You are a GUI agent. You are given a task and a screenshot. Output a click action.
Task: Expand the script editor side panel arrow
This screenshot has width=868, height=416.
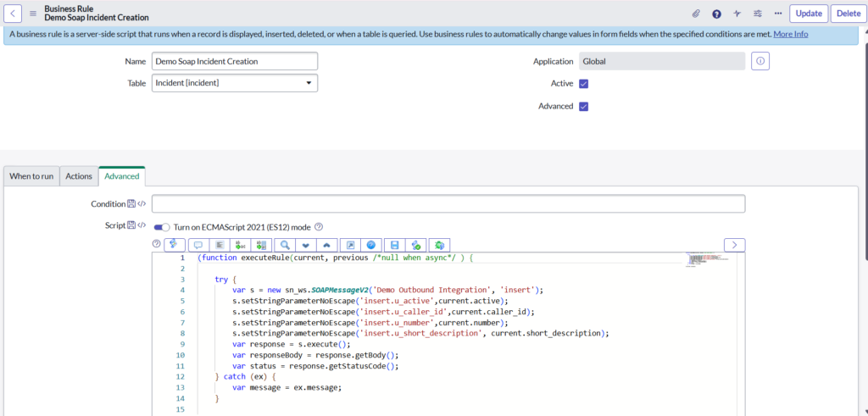pos(734,245)
